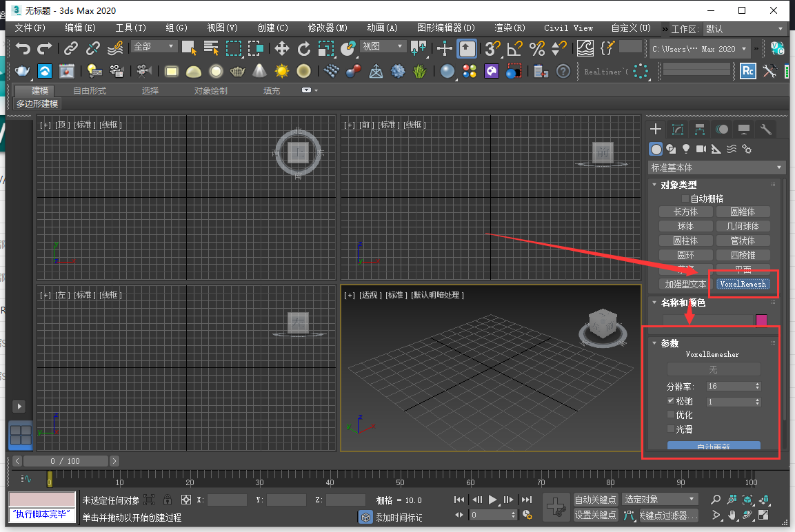795x532 pixels.
Task: Click the 加强型文本 button
Action: [685, 284]
